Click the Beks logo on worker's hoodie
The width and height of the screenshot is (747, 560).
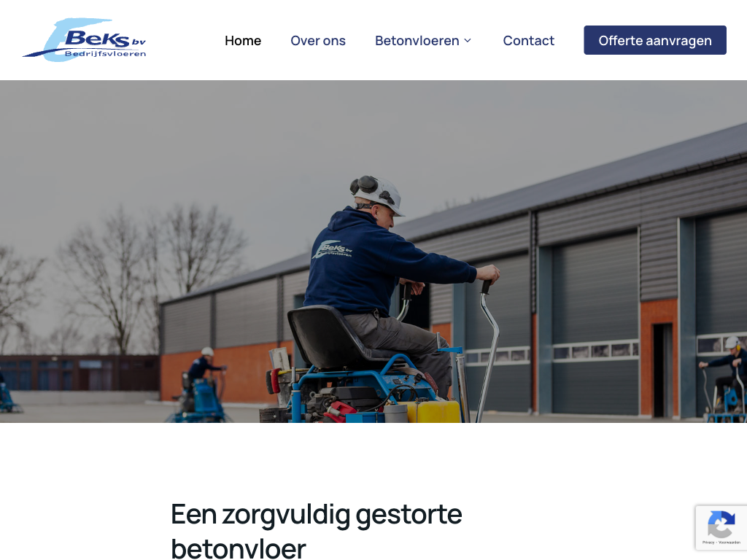(x=332, y=249)
